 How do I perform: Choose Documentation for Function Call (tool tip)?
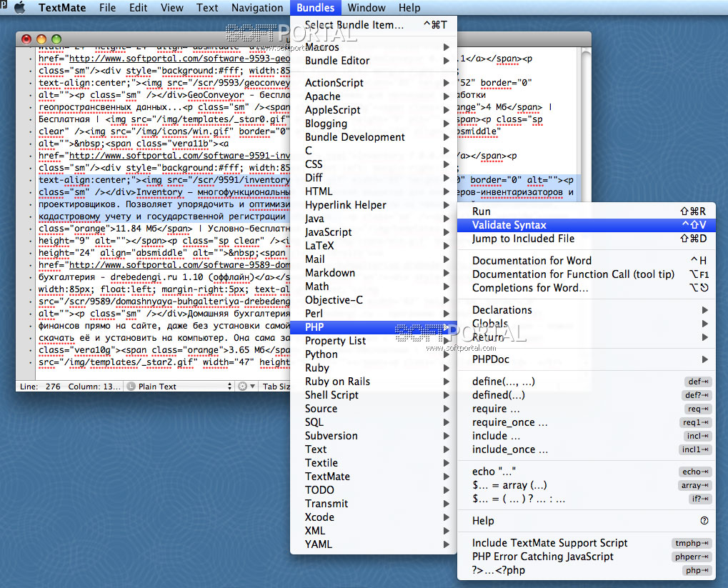coord(587,274)
